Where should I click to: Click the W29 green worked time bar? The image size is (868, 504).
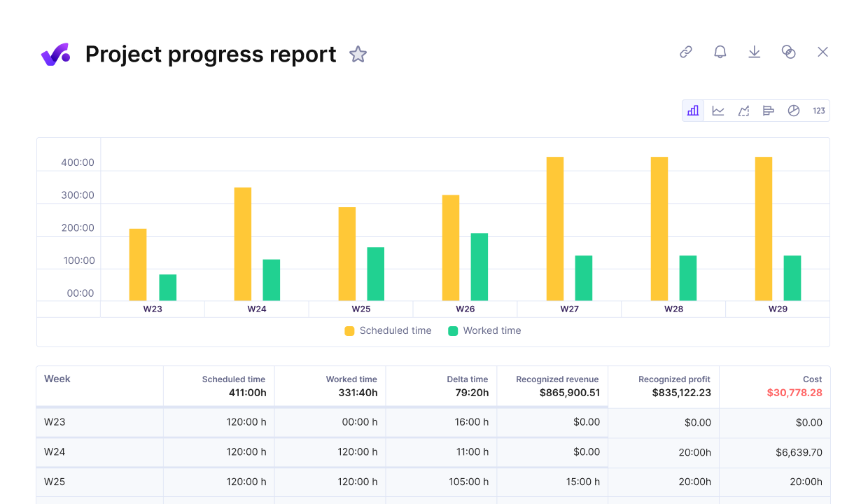[x=792, y=278]
